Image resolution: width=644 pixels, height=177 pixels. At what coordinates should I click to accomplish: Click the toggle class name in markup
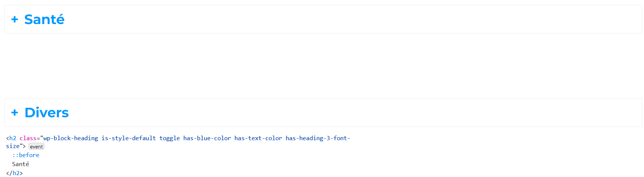coord(170,138)
